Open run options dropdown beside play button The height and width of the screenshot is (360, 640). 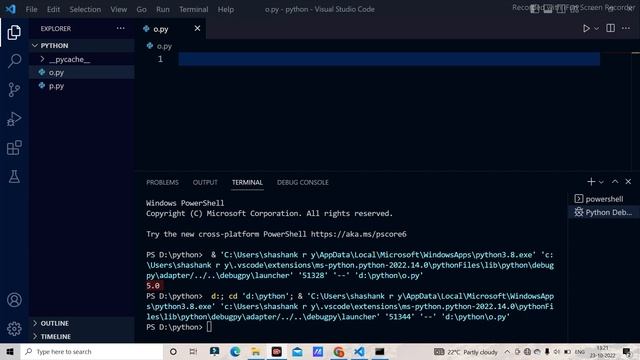[x=596, y=29]
